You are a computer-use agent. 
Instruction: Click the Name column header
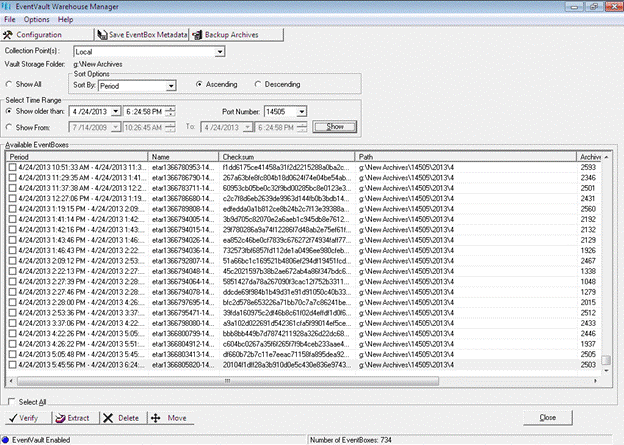[x=183, y=157]
